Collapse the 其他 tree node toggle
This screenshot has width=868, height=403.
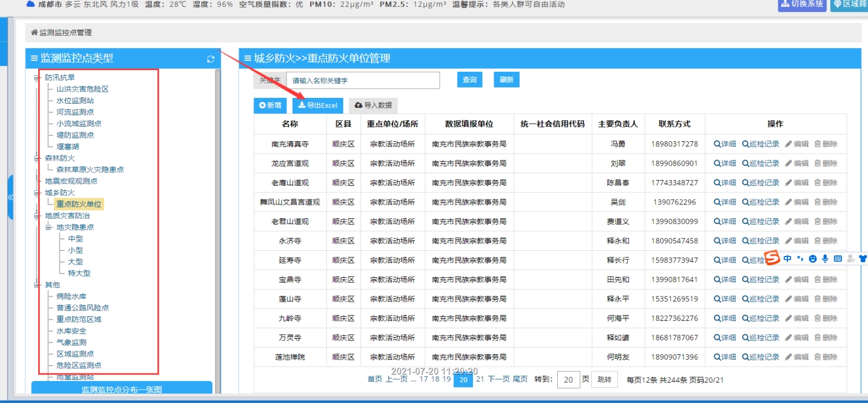(38, 285)
